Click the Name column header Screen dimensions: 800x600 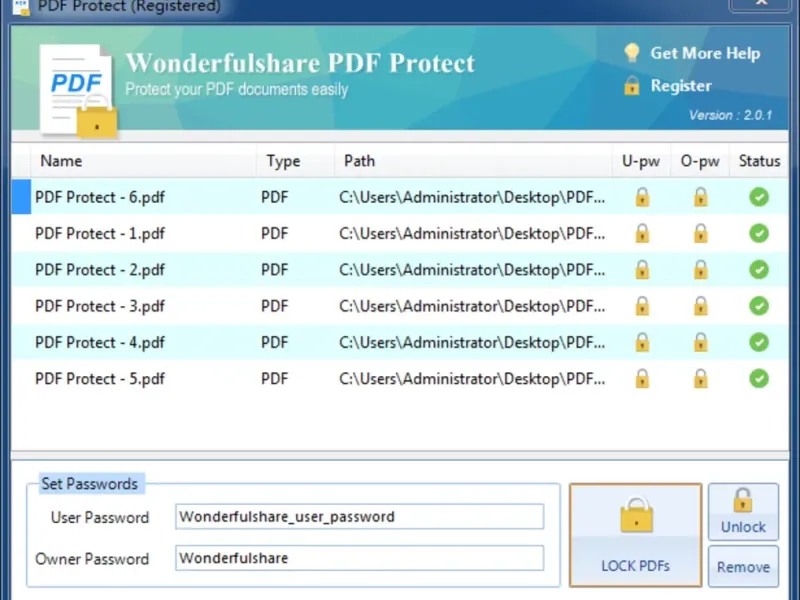[143, 161]
